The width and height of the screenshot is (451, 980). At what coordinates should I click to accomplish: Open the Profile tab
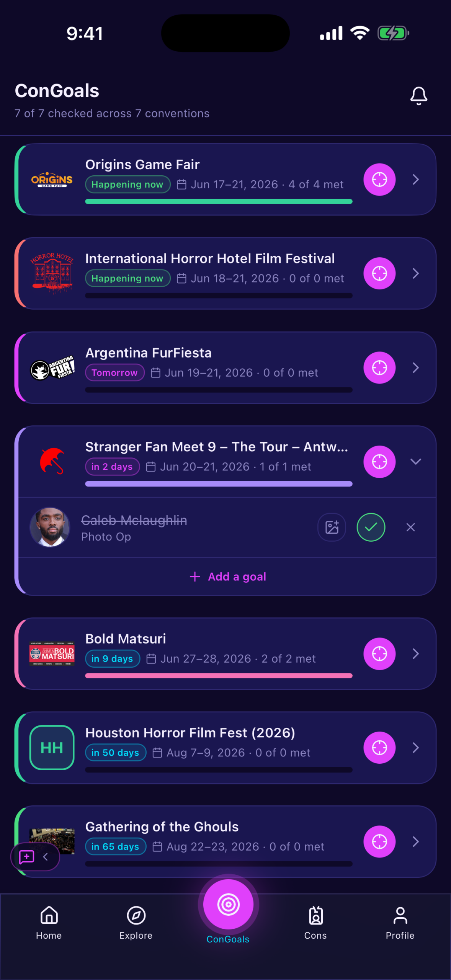click(400, 923)
